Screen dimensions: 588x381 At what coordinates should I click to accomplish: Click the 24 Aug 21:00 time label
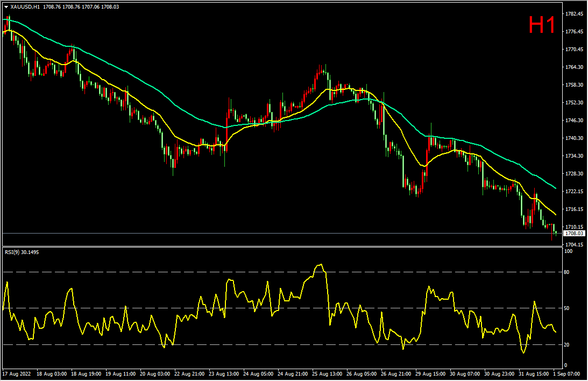click(293, 374)
